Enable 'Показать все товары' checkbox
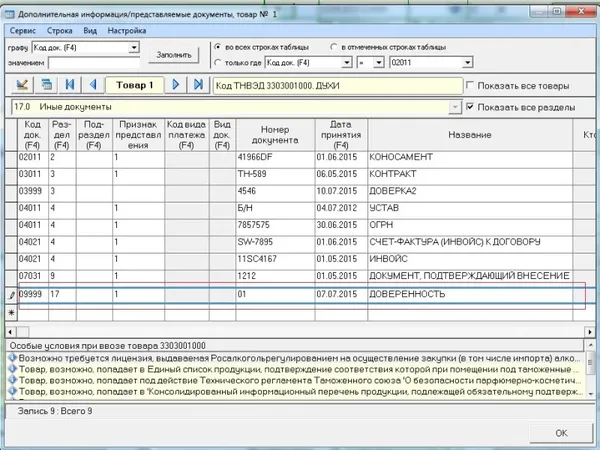This screenshot has width=600, height=450. click(x=470, y=85)
